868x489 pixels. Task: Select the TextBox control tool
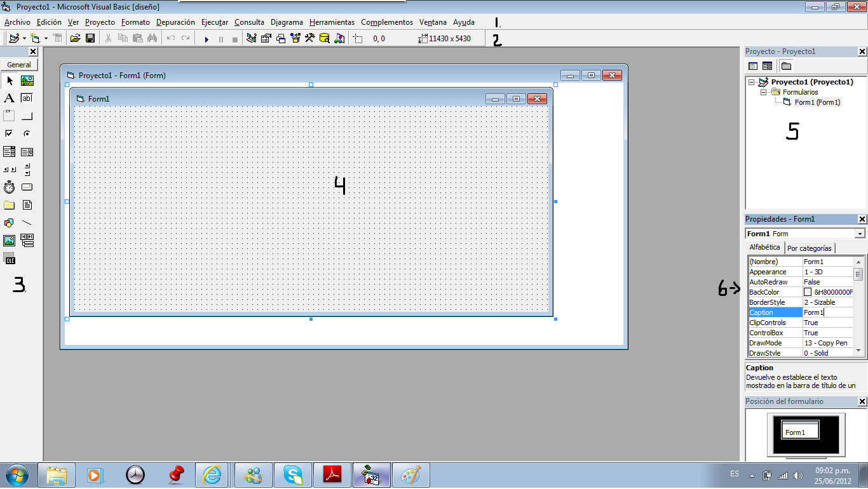pyautogui.click(x=27, y=97)
